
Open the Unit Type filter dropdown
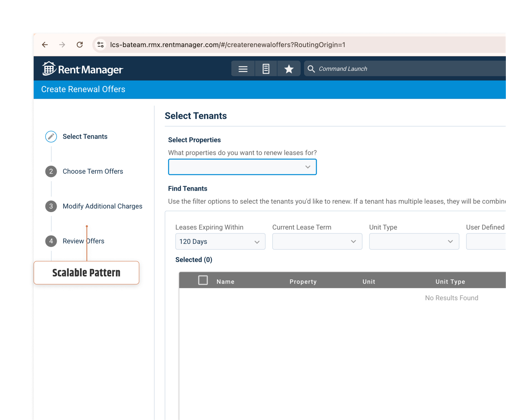[x=414, y=241]
